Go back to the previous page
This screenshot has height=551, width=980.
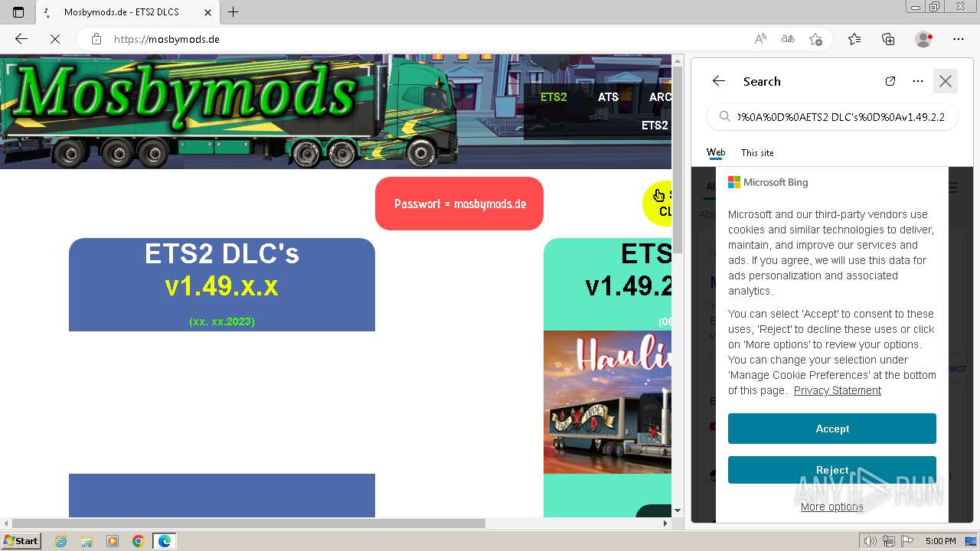pyautogui.click(x=21, y=39)
